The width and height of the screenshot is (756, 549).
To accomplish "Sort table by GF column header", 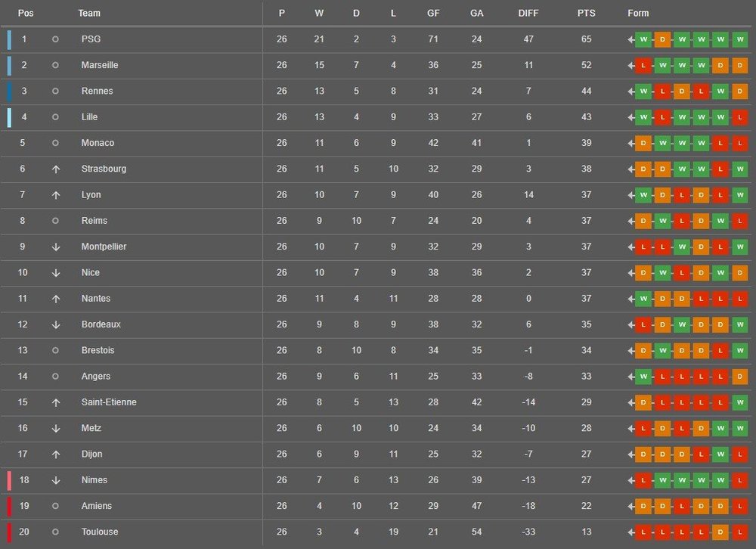I will pos(434,13).
